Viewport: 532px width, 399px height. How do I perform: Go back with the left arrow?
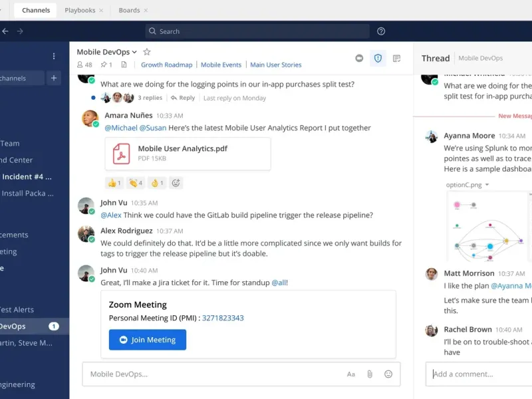[x=5, y=31]
